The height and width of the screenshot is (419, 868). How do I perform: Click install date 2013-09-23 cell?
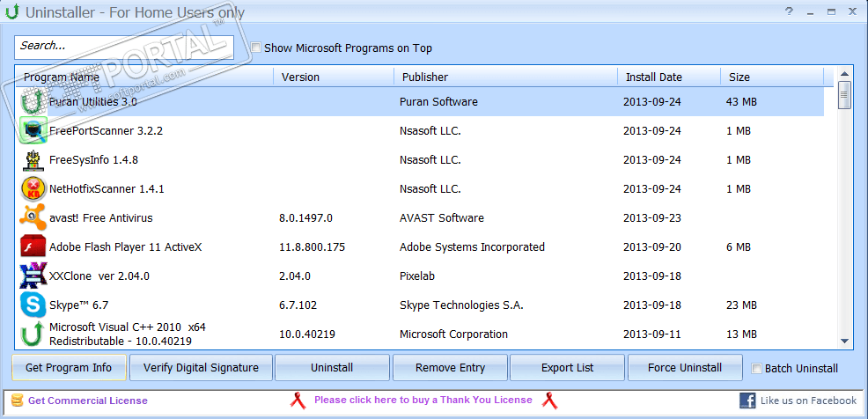(652, 217)
